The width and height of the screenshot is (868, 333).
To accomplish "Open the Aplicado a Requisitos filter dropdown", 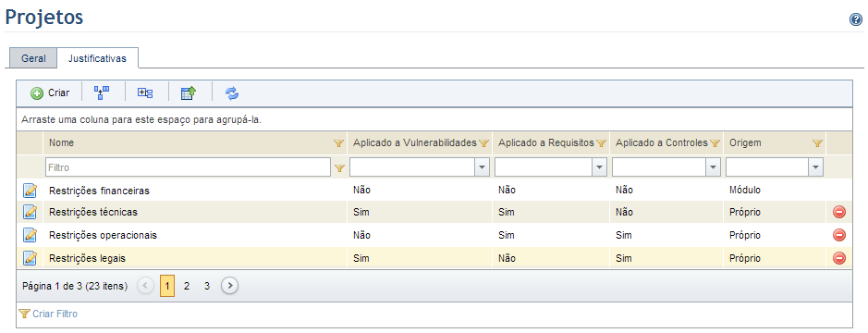I will (x=598, y=166).
